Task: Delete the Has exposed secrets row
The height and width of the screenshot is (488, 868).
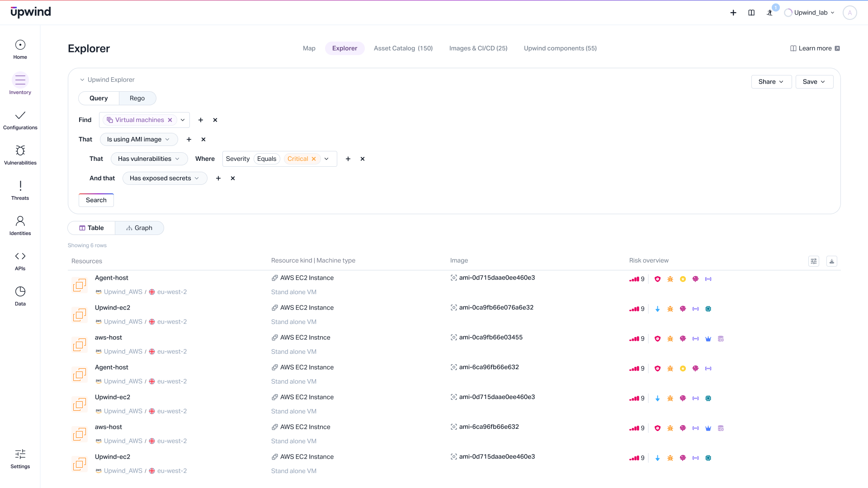Action: (233, 178)
